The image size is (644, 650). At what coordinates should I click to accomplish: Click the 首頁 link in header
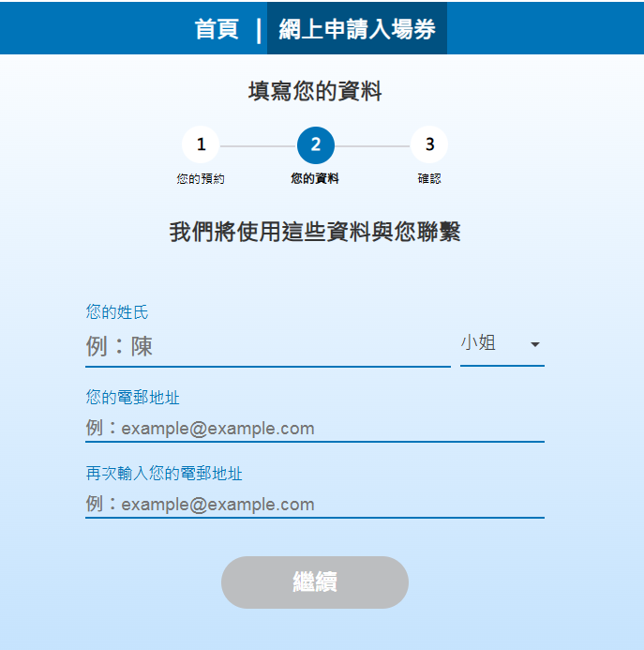(217, 29)
